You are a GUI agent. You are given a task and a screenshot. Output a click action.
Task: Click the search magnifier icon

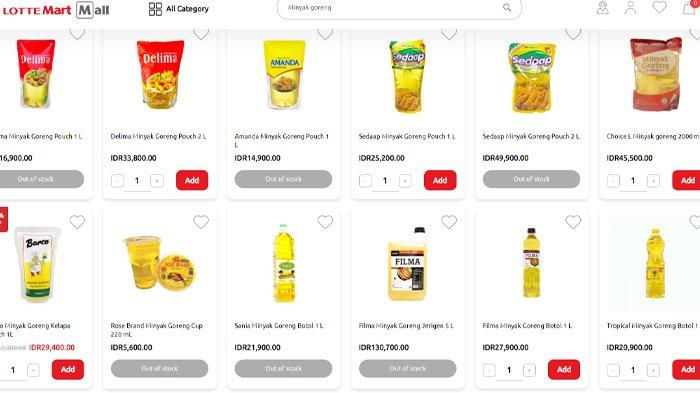pos(507,8)
